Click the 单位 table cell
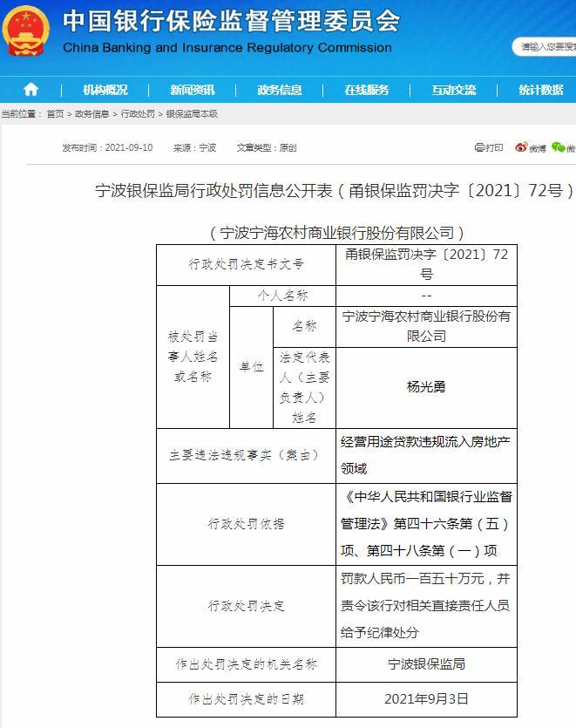 pyautogui.click(x=251, y=367)
